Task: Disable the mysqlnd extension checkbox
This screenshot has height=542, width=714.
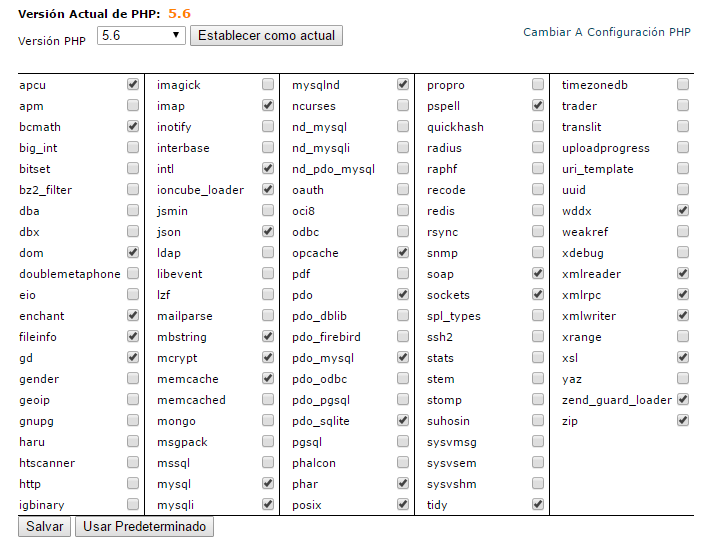Action: click(x=403, y=85)
